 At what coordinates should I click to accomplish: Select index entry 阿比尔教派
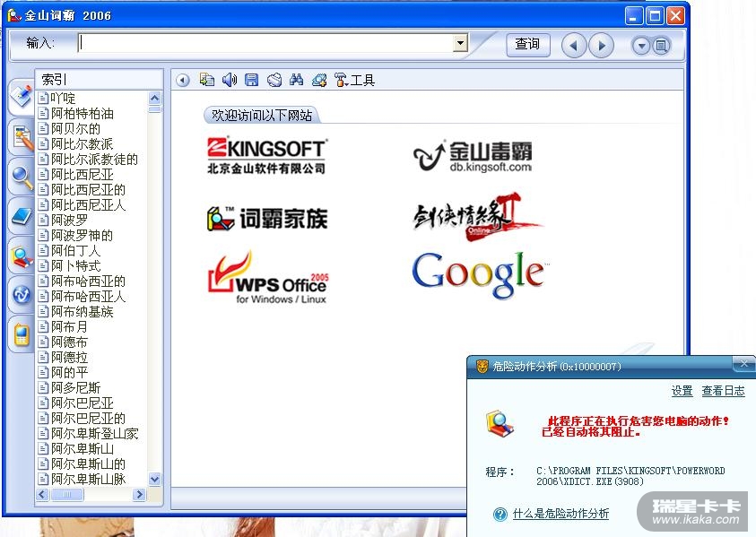[76, 144]
